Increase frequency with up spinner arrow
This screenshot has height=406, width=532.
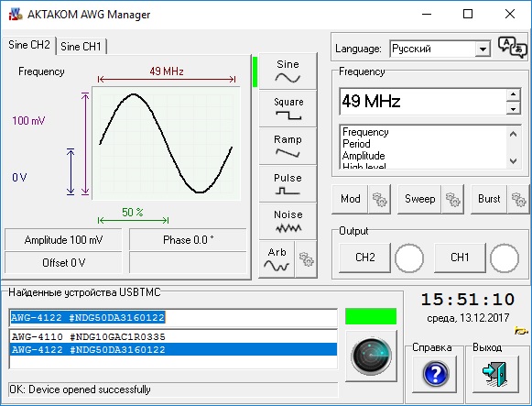514,94
